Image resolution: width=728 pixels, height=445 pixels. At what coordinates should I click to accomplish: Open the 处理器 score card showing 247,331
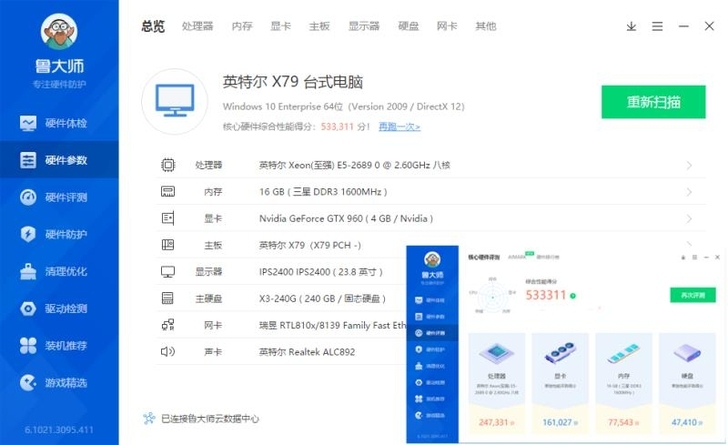pos(496,384)
